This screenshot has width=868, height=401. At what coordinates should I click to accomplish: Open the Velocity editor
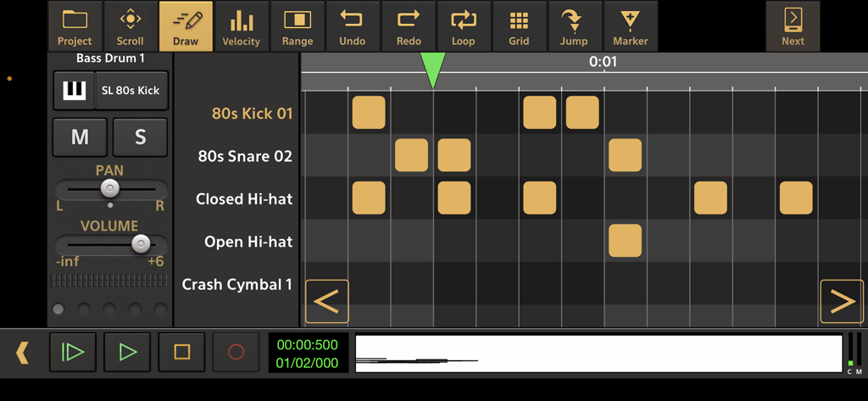242,26
